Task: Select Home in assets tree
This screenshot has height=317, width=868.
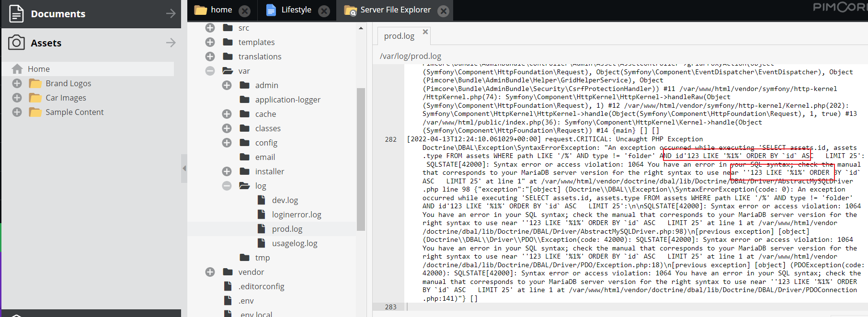Action: (39, 69)
